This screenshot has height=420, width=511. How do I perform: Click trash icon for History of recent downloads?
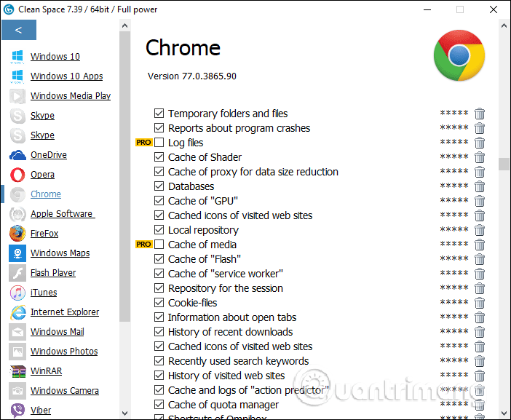(x=480, y=332)
